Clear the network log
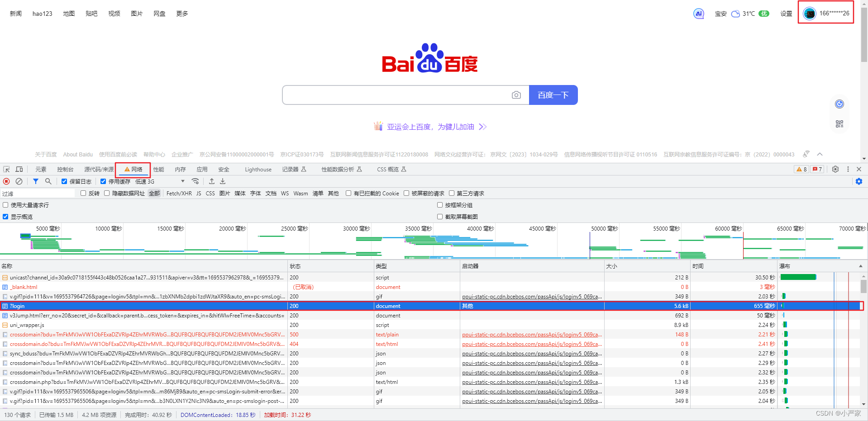 click(x=19, y=181)
